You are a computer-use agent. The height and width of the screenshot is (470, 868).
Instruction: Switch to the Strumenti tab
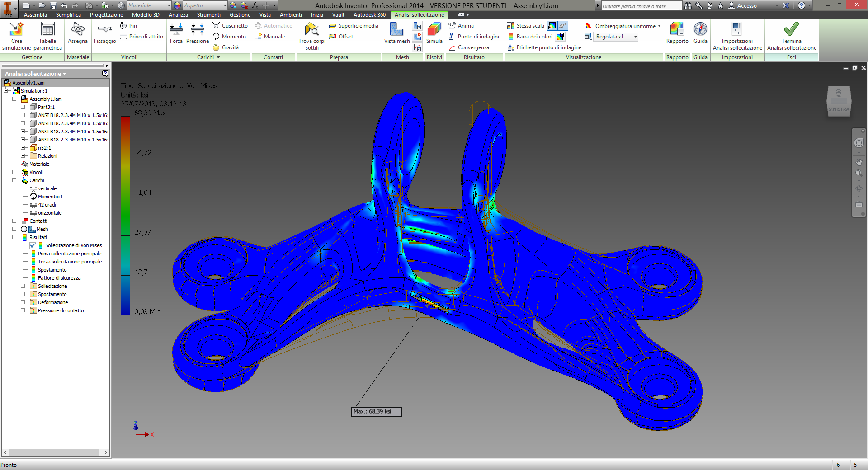[x=209, y=15]
